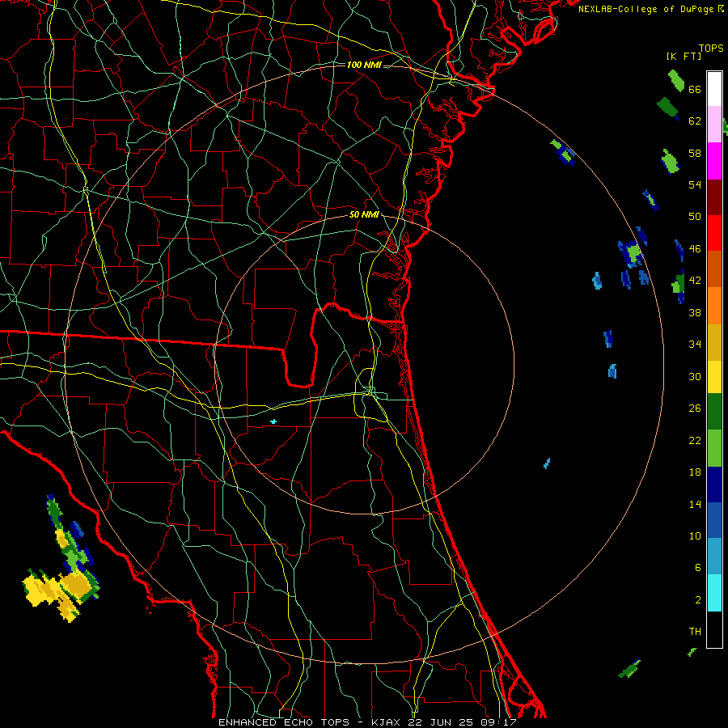Click the yellow legend swatch

[714, 377]
